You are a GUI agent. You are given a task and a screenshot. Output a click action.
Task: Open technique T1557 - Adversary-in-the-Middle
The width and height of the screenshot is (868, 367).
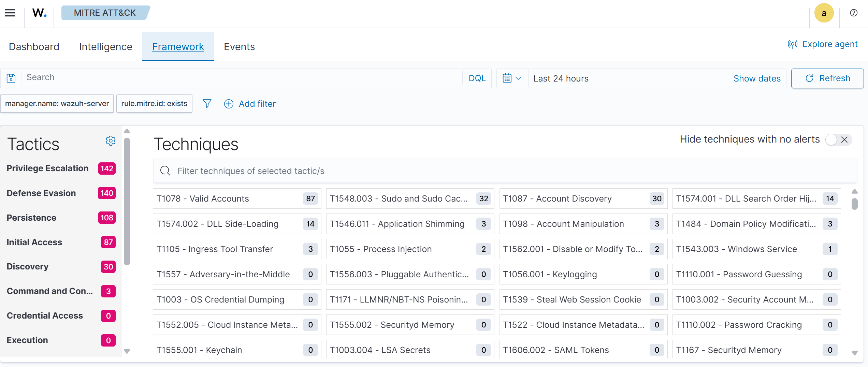[x=237, y=274]
